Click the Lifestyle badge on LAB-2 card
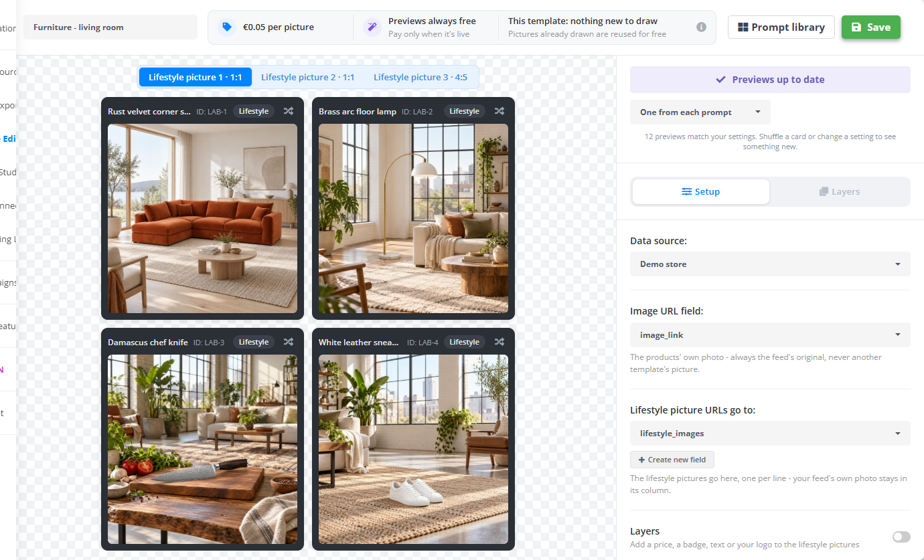This screenshot has width=924, height=560. coord(465,112)
